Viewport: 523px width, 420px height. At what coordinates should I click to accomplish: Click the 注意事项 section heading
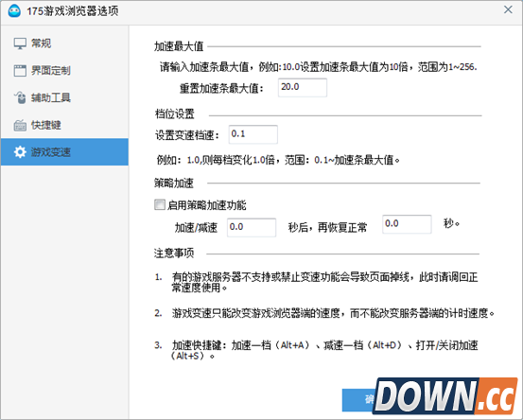click(x=174, y=254)
